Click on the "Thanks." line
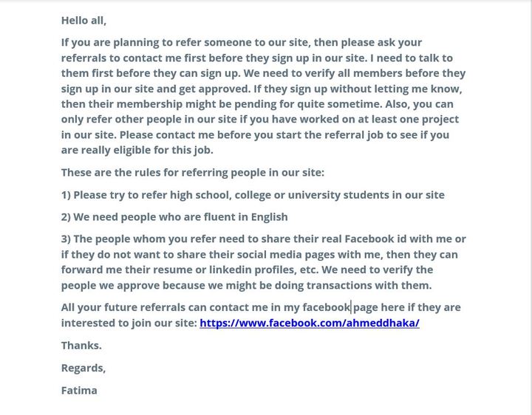Viewport: 532px width, 415px height. 81,346
